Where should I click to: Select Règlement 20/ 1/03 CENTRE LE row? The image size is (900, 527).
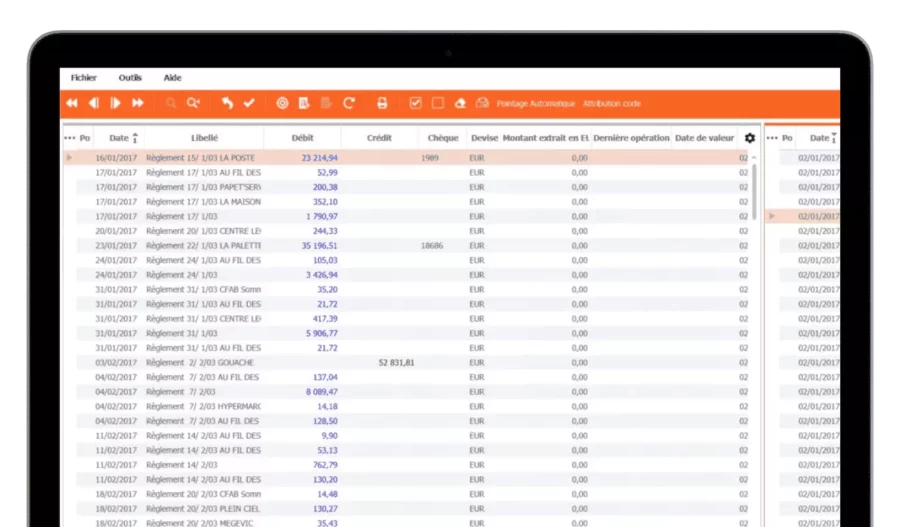(x=412, y=231)
